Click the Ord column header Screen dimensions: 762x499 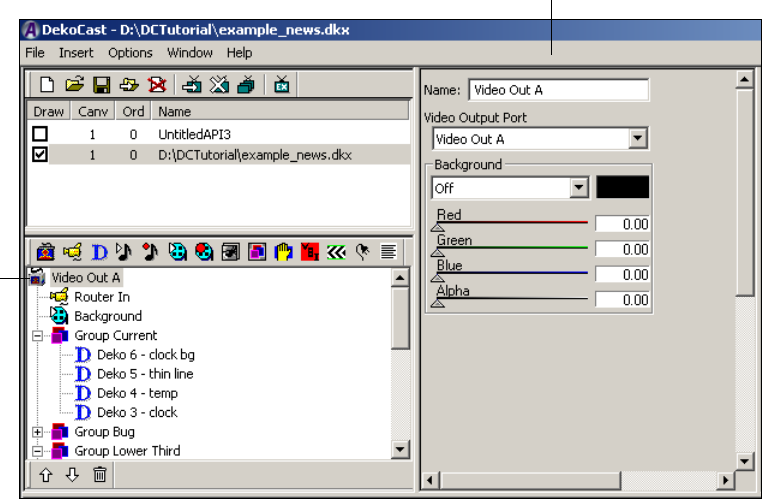(133, 111)
